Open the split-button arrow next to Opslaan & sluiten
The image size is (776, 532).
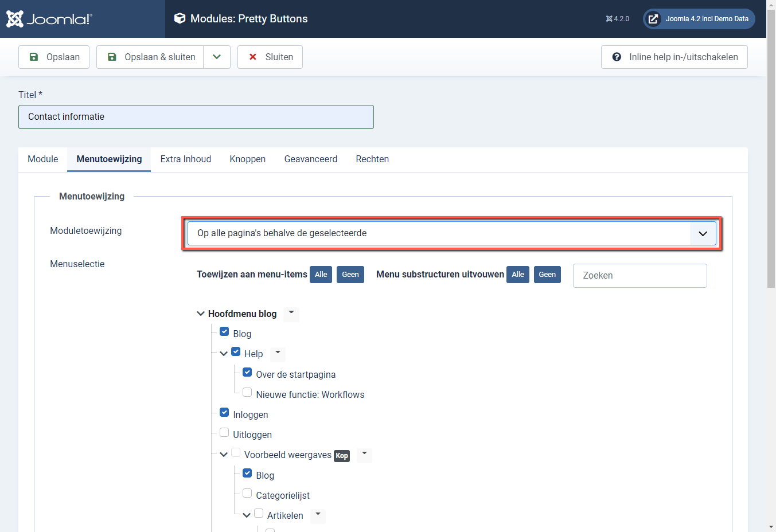[216, 57]
